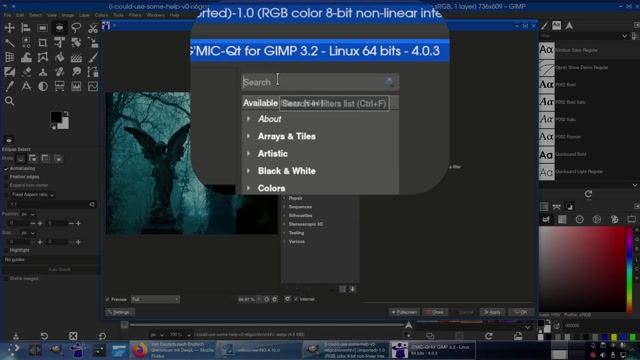The image size is (640, 360).
Task: Enable Feather edges option
Action: (6, 177)
